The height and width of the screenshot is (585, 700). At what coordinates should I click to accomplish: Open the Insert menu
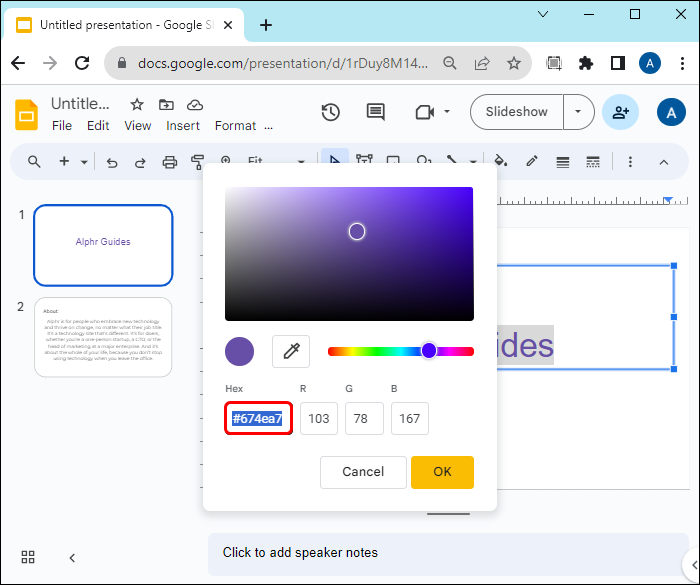click(183, 126)
